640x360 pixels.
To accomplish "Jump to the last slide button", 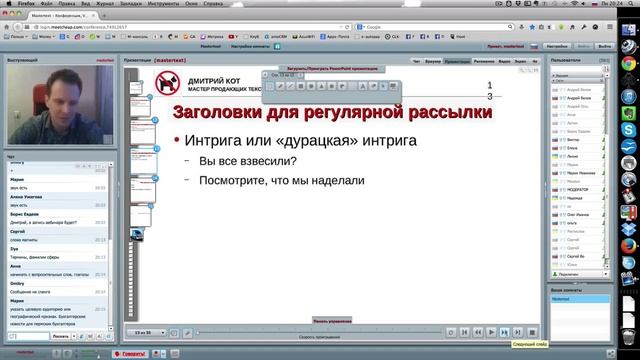I will pyautogui.click(x=518, y=333).
